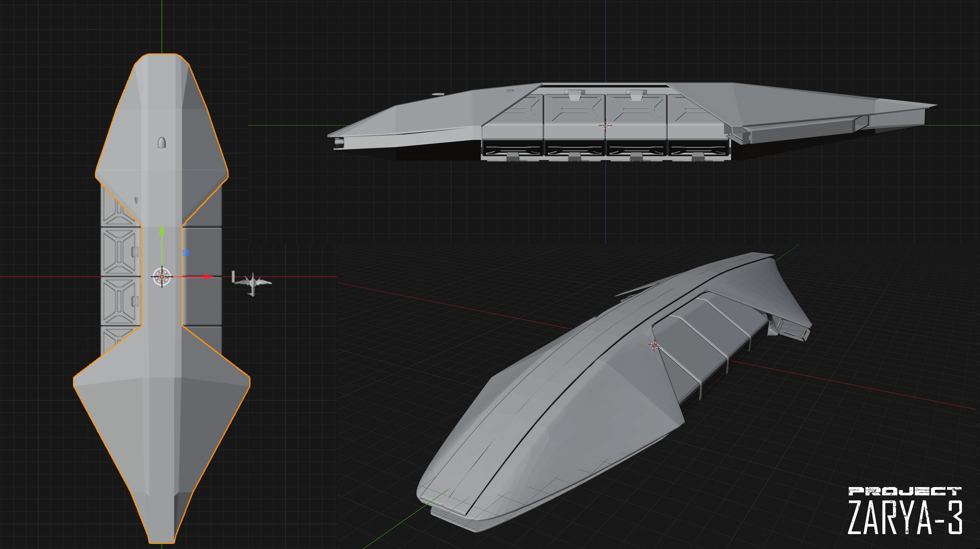Click the blue square plane handle of gizmo
Viewport: 980px width, 549px height.
coord(186,253)
